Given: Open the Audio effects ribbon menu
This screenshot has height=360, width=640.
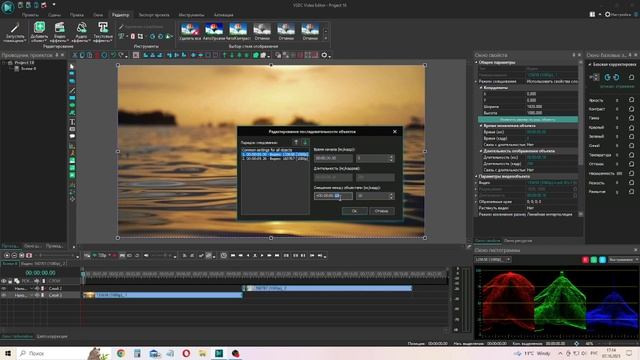Looking at the screenshot, I should pos(81,32).
